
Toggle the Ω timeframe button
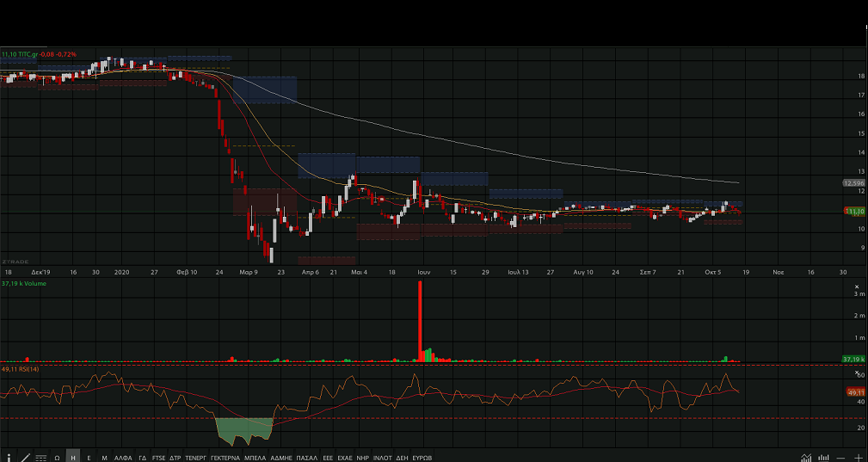[57, 457]
